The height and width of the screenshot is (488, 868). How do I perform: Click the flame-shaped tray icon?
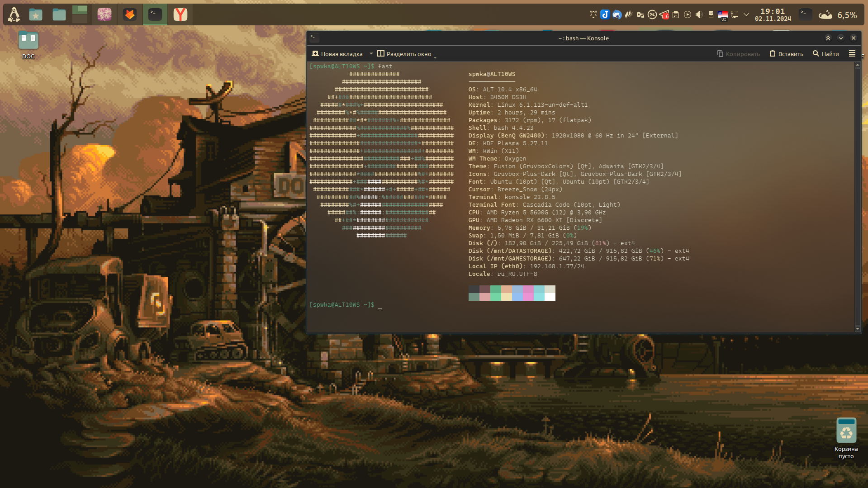point(628,14)
